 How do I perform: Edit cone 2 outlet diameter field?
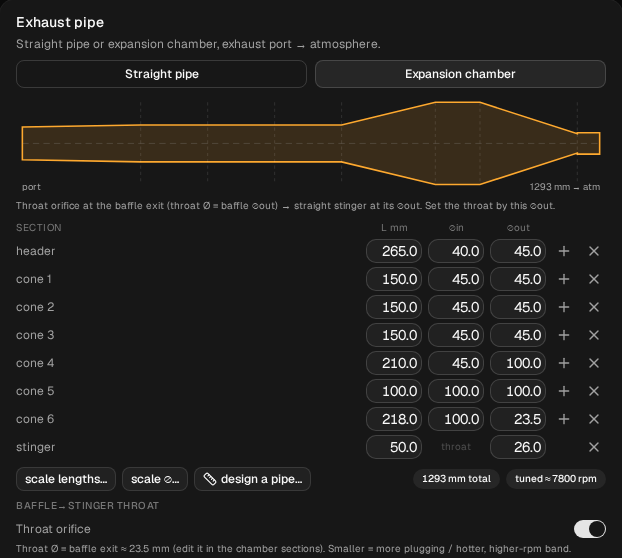click(x=518, y=307)
